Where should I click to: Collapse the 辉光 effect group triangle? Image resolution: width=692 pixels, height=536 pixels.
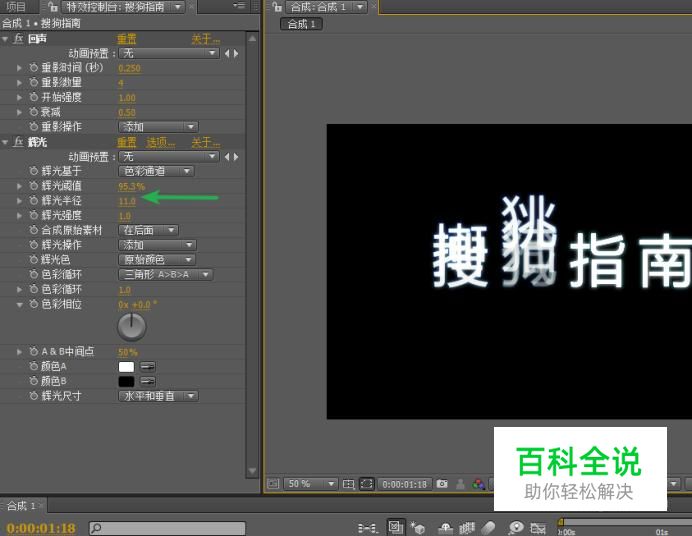coord(5,142)
